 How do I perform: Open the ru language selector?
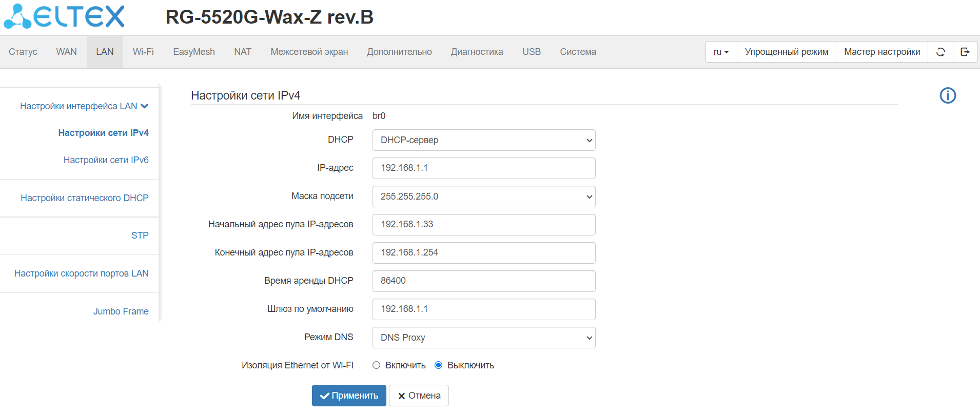tap(721, 52)
